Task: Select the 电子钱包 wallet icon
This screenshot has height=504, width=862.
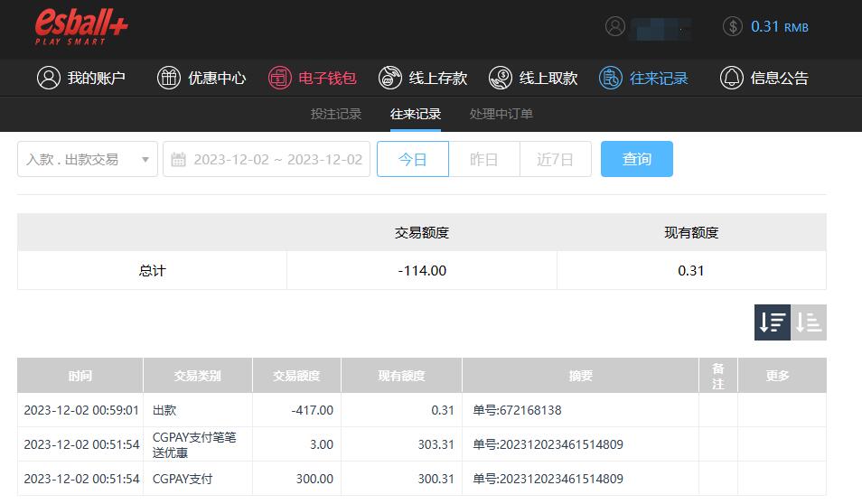Action: (280, 78)
